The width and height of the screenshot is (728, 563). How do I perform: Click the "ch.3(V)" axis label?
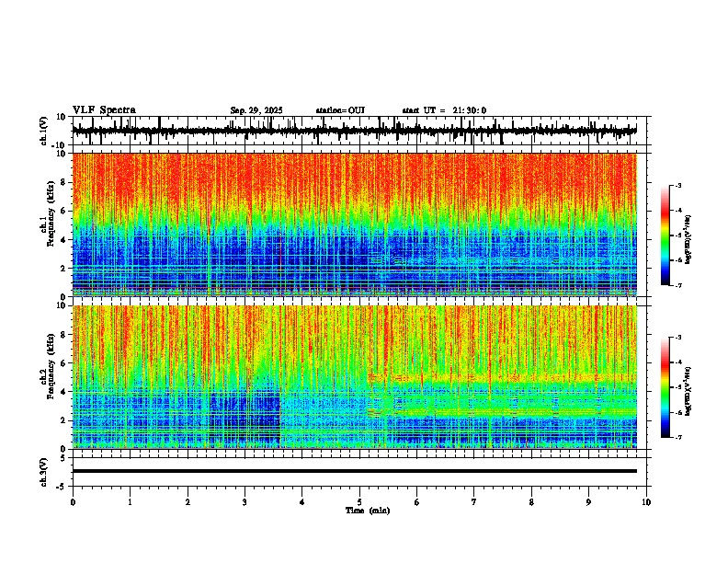point(43,472)
